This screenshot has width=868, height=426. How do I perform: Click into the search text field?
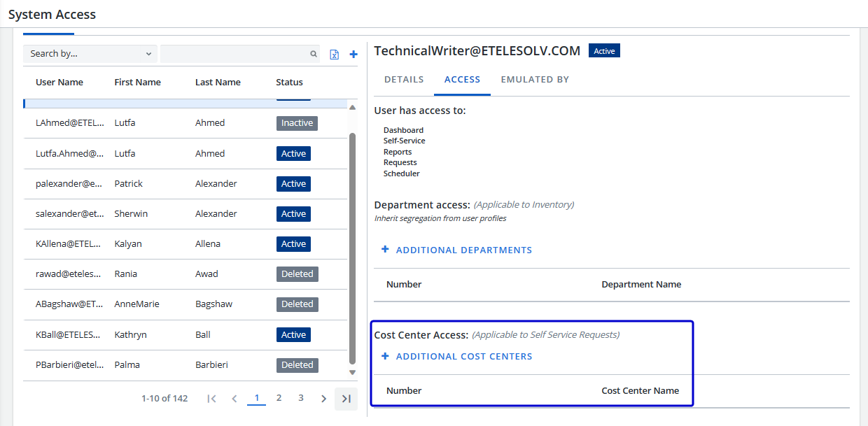click(x=234, y=54)
